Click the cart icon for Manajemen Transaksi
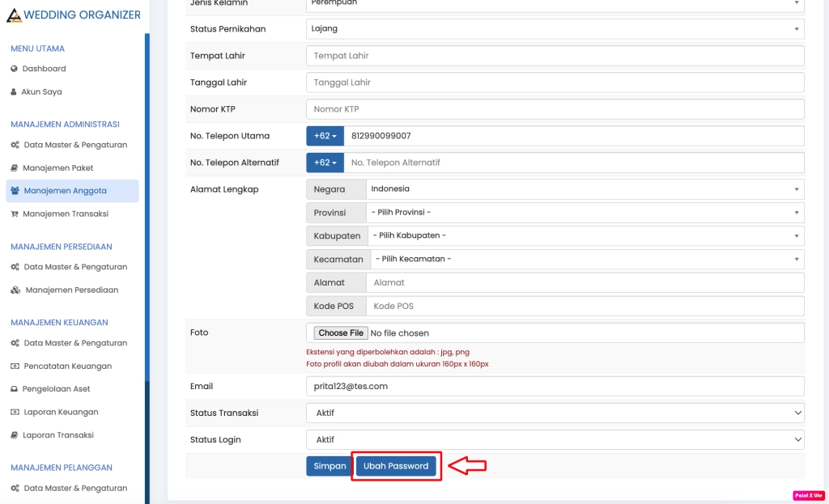This screenshot has width=829, height=504. click(x=16, y=214)
